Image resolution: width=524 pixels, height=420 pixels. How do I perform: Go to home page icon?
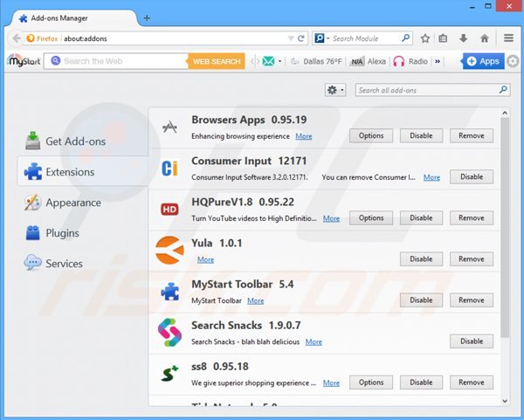pyautogui.click(x=485, y=38)
